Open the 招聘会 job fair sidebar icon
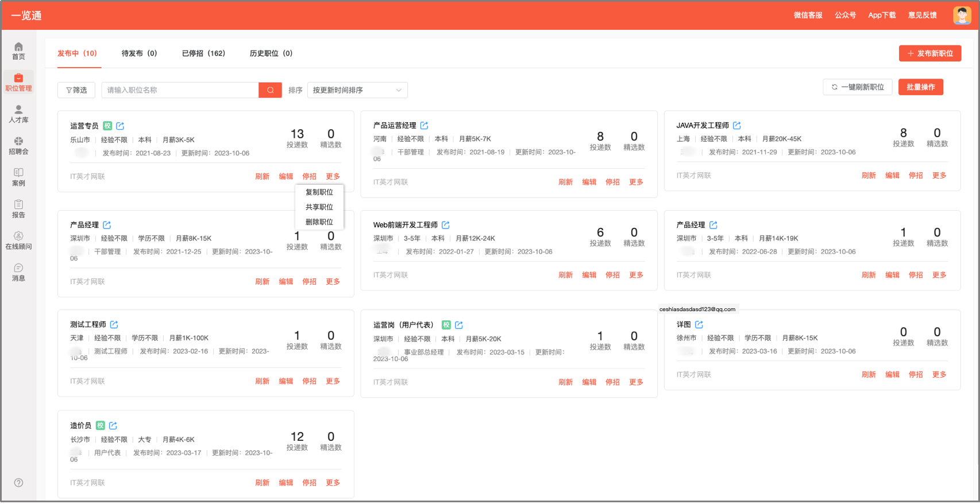Image resolution: width=980 pixels, height=504 pixels. pos(18,146)
